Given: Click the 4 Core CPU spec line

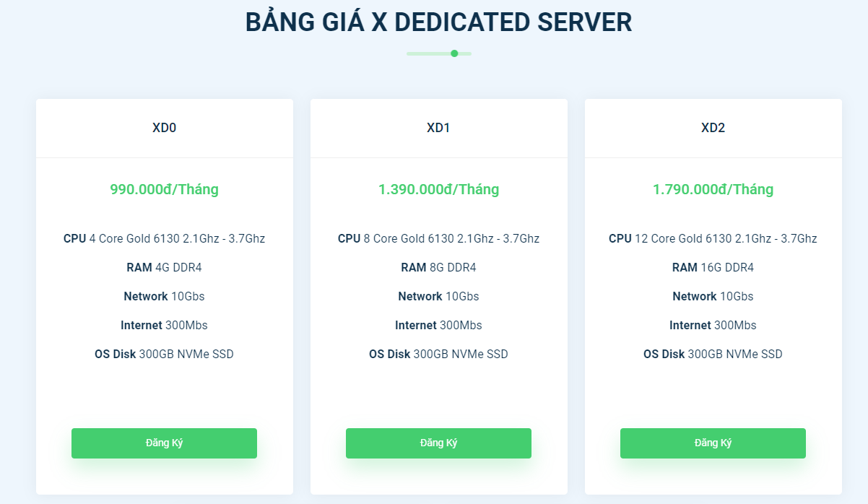Looking at the screenshot, I should (164, 238).
